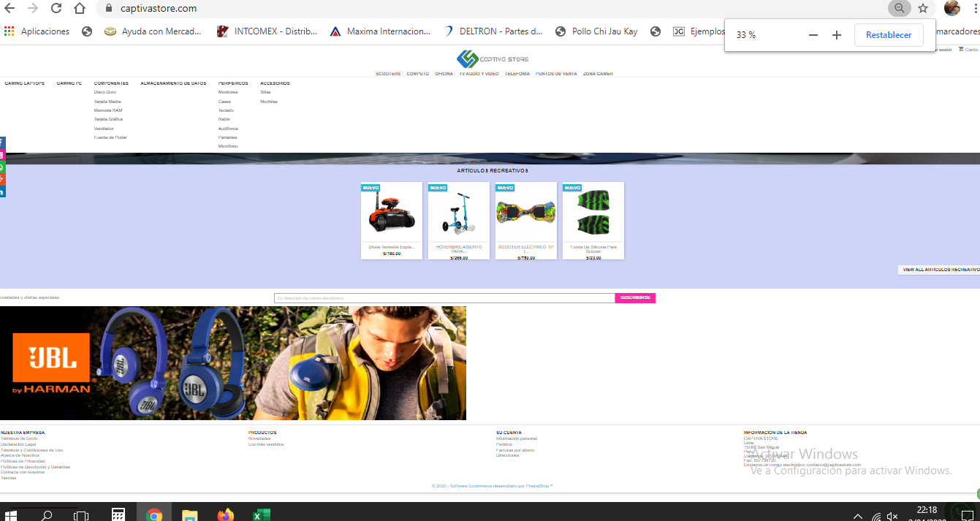The height and width of the screenshot is (521, 980).
Task: Open Tarjeta Madre submenu link
Action: point(107,102)
